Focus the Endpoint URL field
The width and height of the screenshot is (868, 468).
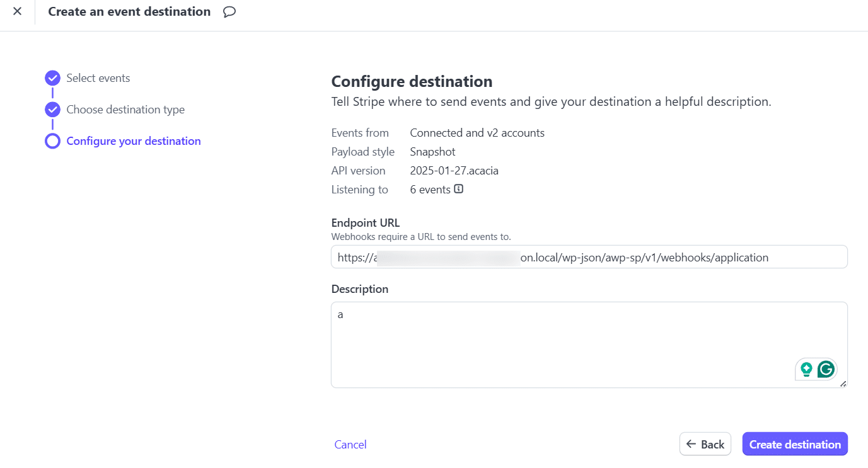click(589, 257)
